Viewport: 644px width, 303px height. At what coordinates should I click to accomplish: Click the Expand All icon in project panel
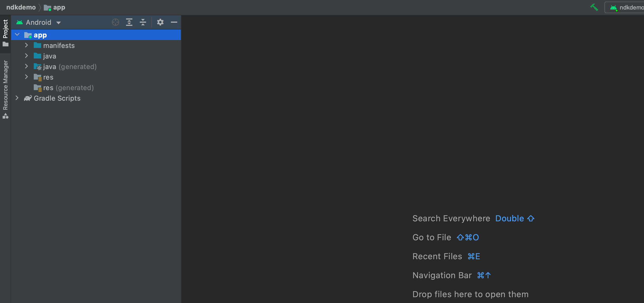tap(129, 22)
